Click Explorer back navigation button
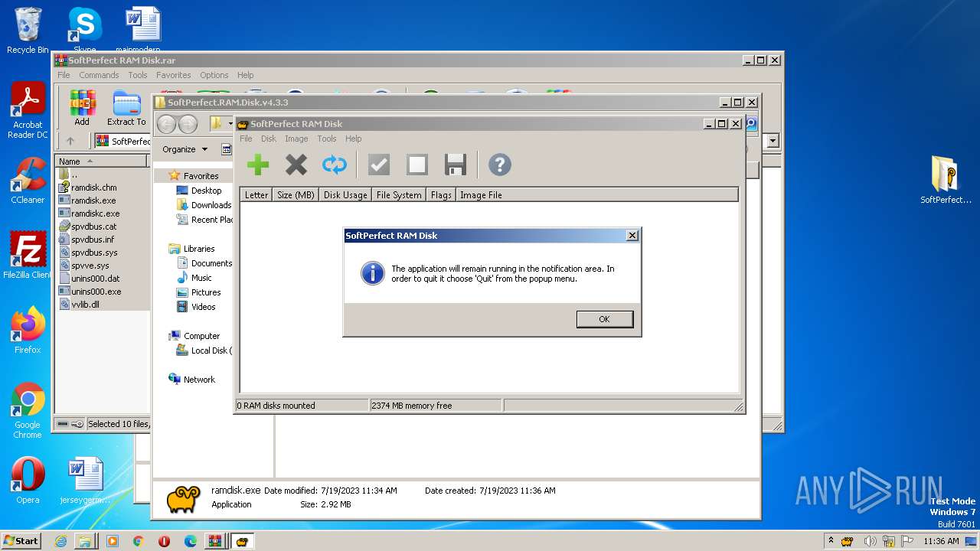 [166, 124]
